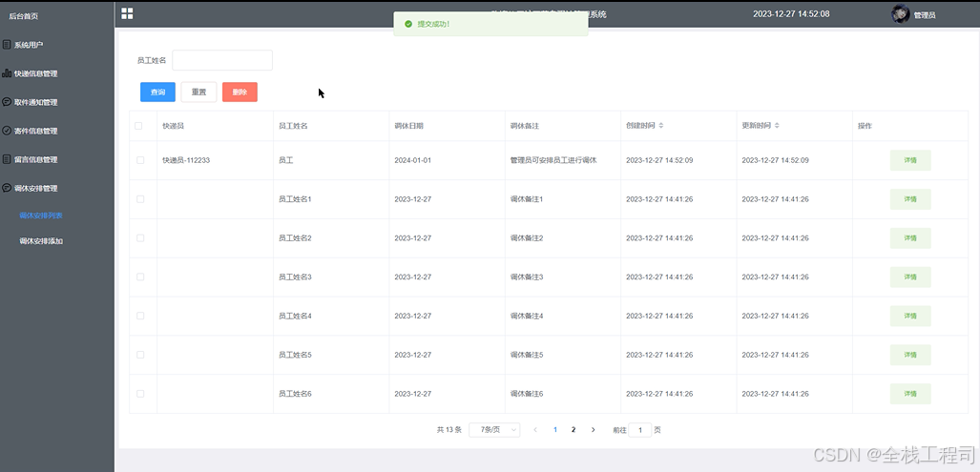Open 详情 for 员工姓名3 row
980x472 pixels.
click(910, 277)
